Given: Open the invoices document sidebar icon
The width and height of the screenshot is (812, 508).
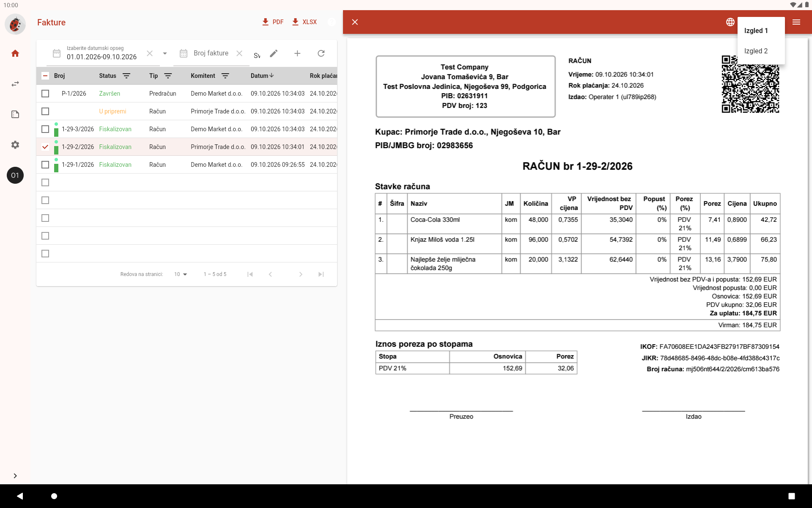Looking at the screenshot, I should tap(15, 114).
